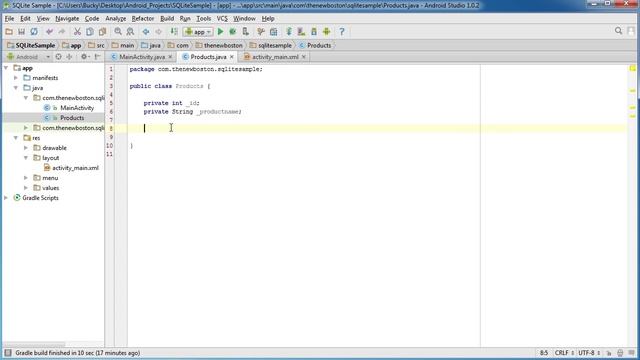Viewport: 640px width, 360px height.
Task: Click the Help question mark icon
Action: tap(342, 31)
